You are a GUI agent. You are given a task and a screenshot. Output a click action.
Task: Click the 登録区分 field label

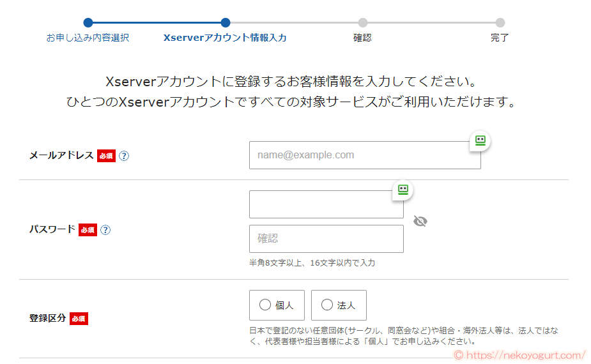(x=47, y=318)
